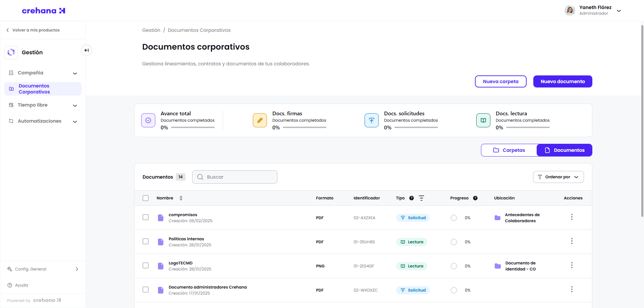The height and width of the screenshot is (308, 644).
Task: Check the compromisos row checkbox
Action: pyautogui.click(x=146, y=217)
